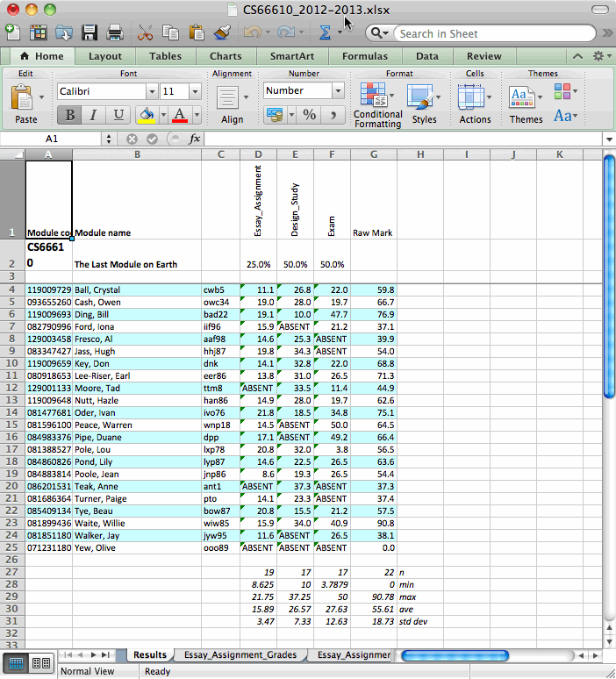616x679 pixels.
Task: Cut selection with the scissors icon
Action: point(145,32)
